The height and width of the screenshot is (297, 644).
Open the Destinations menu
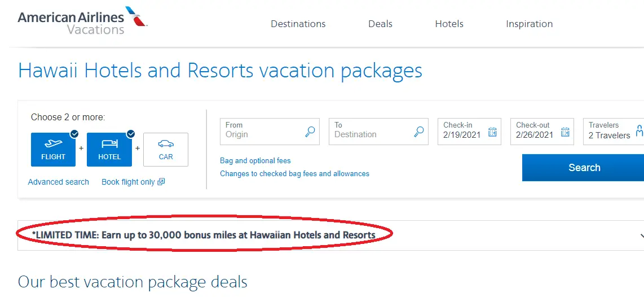[298, 24]
